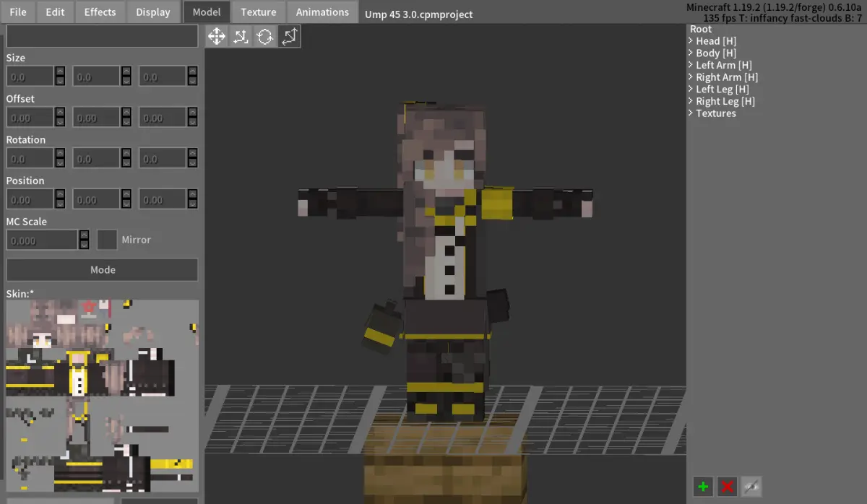The height and width of the screenshot is (504, 867).
Task: Select the move gizmo tool with four-way arrows
Action: [217, 36]
